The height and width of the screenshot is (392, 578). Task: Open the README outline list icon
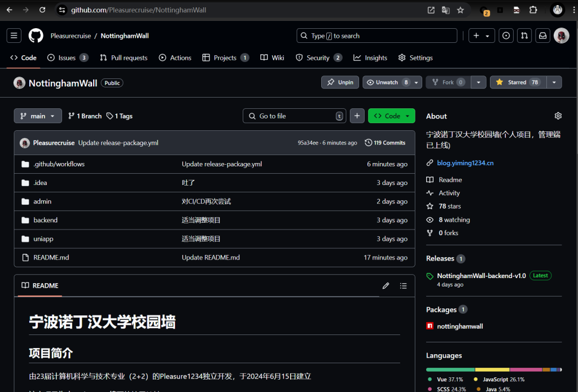point(403,285)
